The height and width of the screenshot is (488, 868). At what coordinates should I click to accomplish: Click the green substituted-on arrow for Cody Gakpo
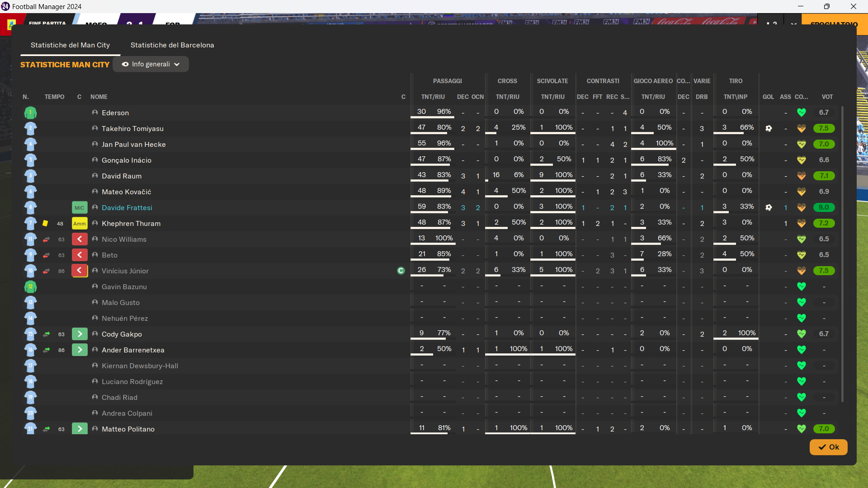pyautogui.click(x=80, y=334)
